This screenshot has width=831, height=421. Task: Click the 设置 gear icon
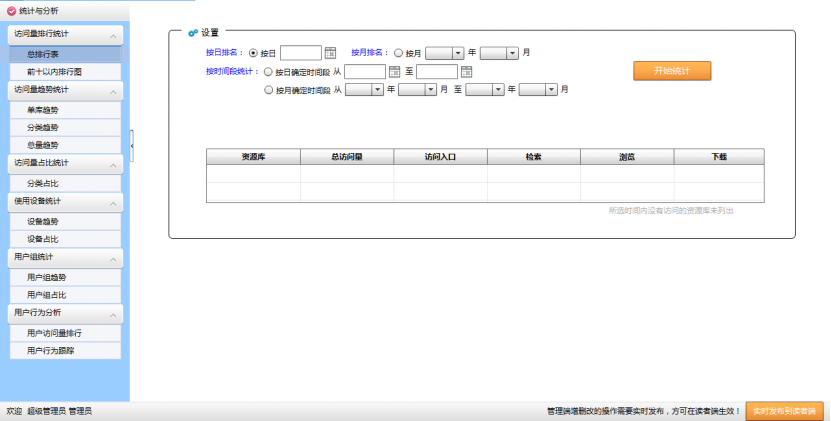192,33
